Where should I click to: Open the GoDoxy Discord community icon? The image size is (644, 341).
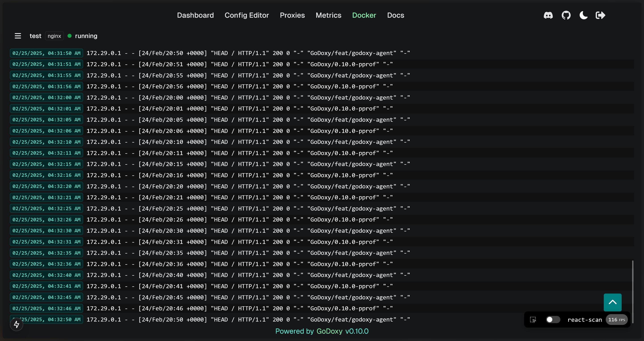(548, 15)
